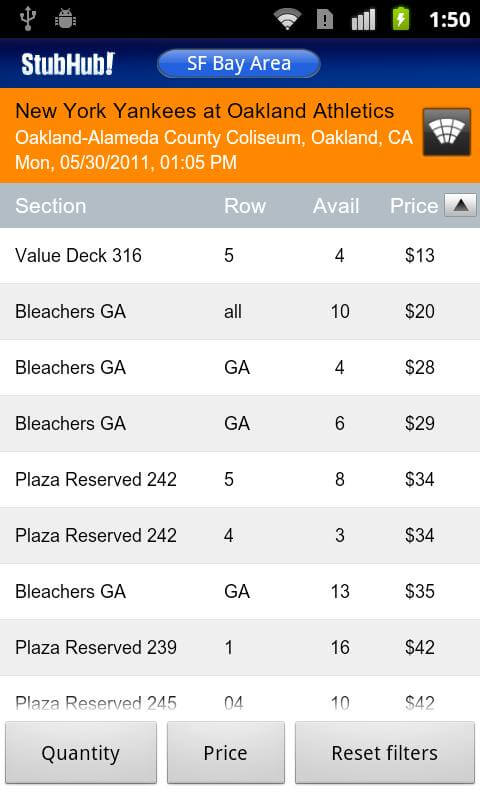
Task: Click Reset filters button
Action: pos(385,753)
